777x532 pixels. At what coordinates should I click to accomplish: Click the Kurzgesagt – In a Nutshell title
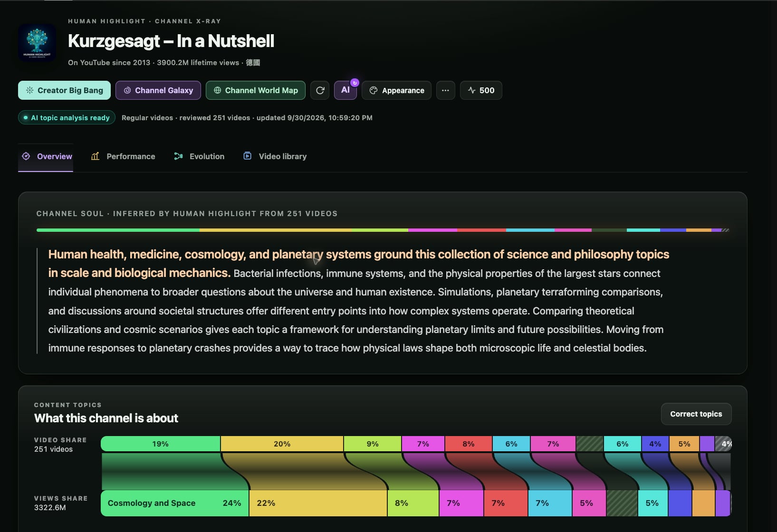[x=171, y=41]
